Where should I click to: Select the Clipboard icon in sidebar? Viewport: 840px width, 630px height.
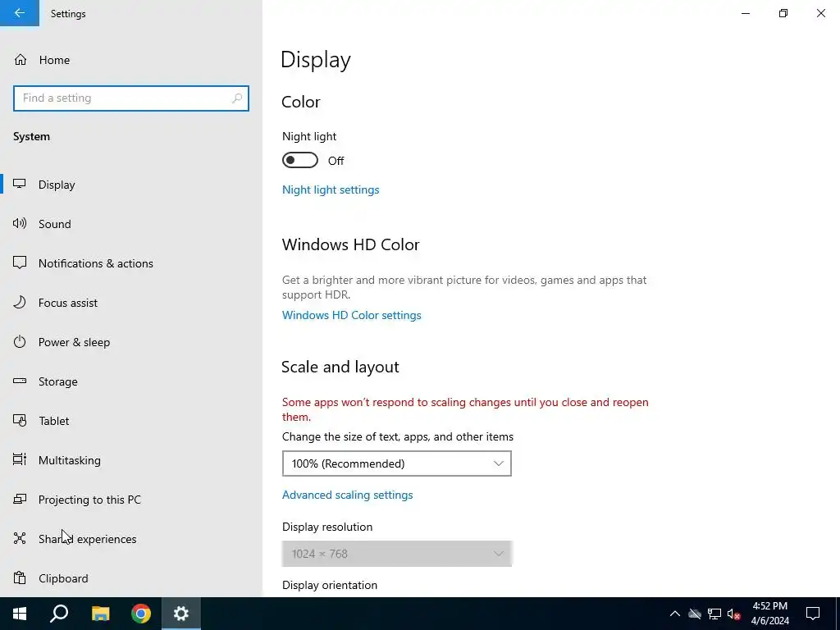tap(20, 578)
